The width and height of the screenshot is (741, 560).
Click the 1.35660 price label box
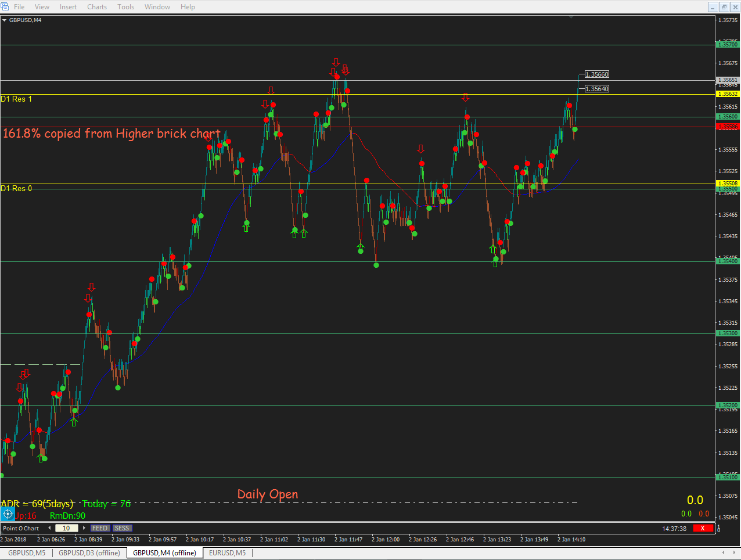coord(597,74)
